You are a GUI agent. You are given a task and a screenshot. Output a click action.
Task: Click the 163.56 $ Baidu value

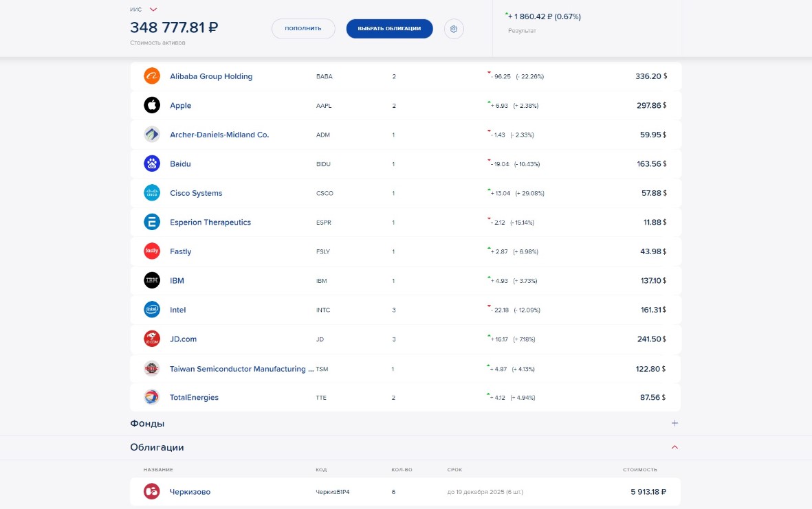pyautogui.click(x=652, y=164)
